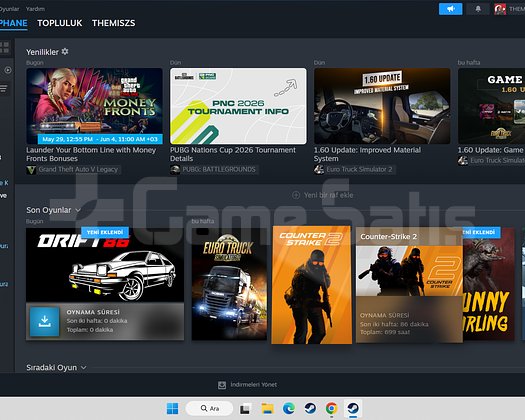
Task: Click the Euro Truck Simulator 2 icon under Improved Material System
Action: [319, 170]
